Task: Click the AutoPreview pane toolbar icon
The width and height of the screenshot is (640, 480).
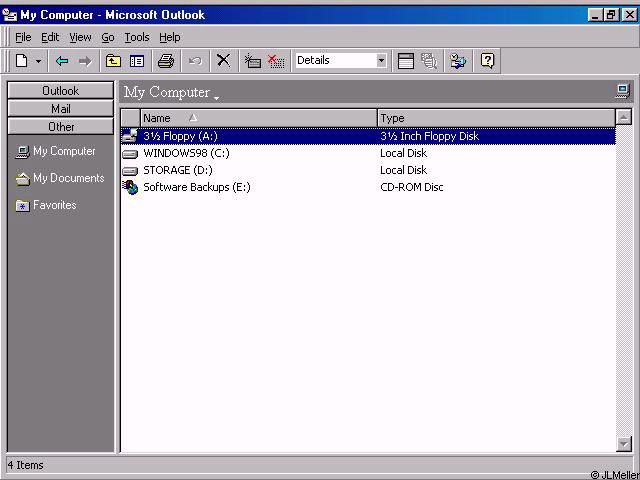Action: (406, 61)
